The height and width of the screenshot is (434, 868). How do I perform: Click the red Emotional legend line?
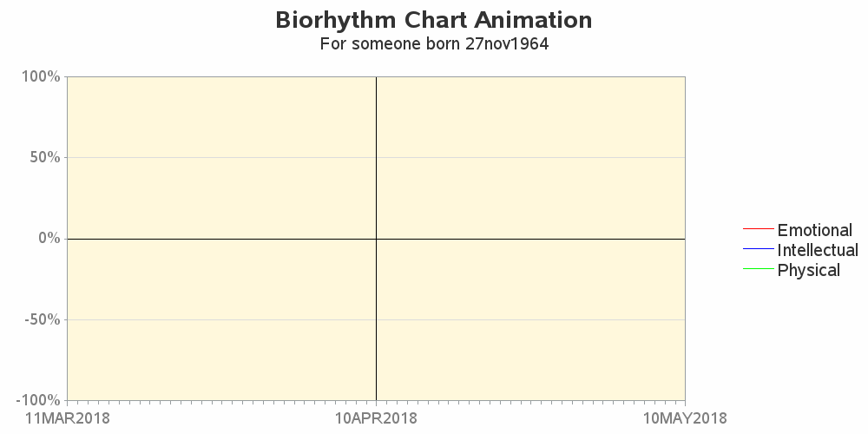pyautogui.click(x=758, y=228)
